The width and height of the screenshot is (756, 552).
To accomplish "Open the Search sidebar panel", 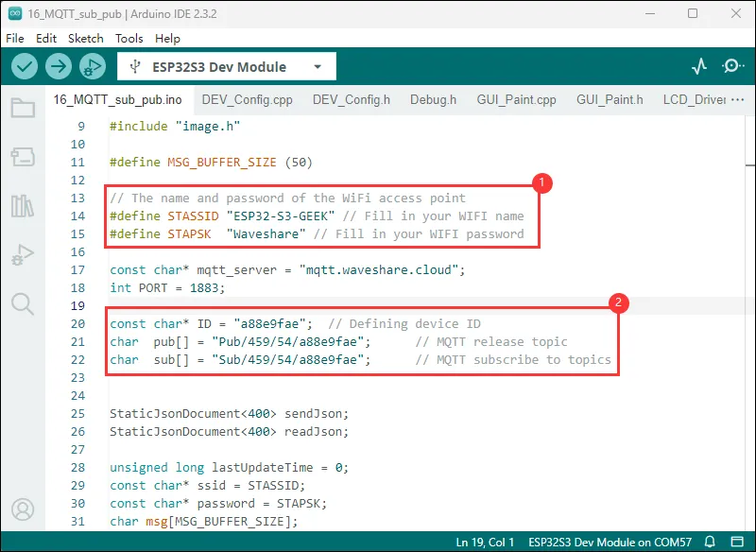I will (x=23, y=303).
